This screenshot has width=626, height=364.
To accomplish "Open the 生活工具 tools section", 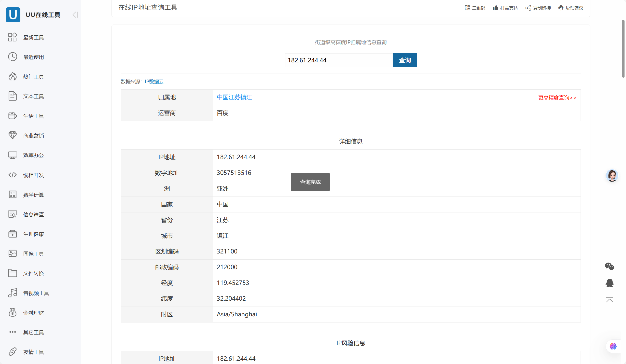I will coord(33,115).
